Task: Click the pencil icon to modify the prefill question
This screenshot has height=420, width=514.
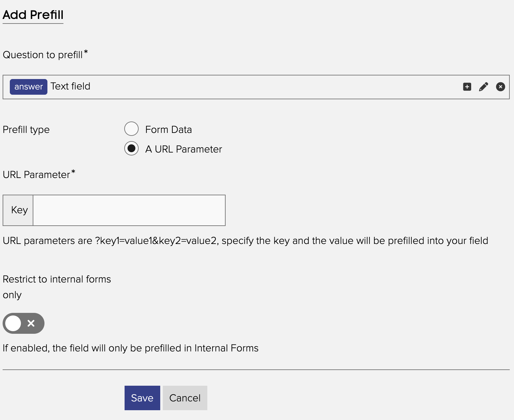Action: (x=484, y=87)
